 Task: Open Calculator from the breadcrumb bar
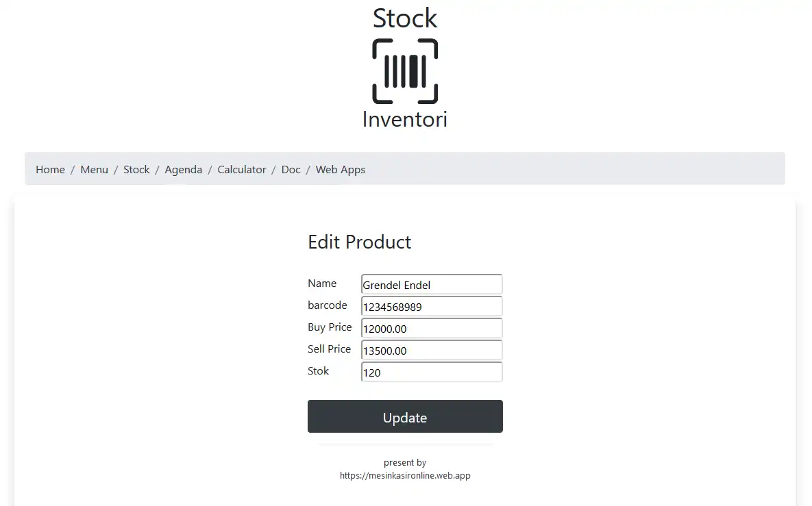241,170
